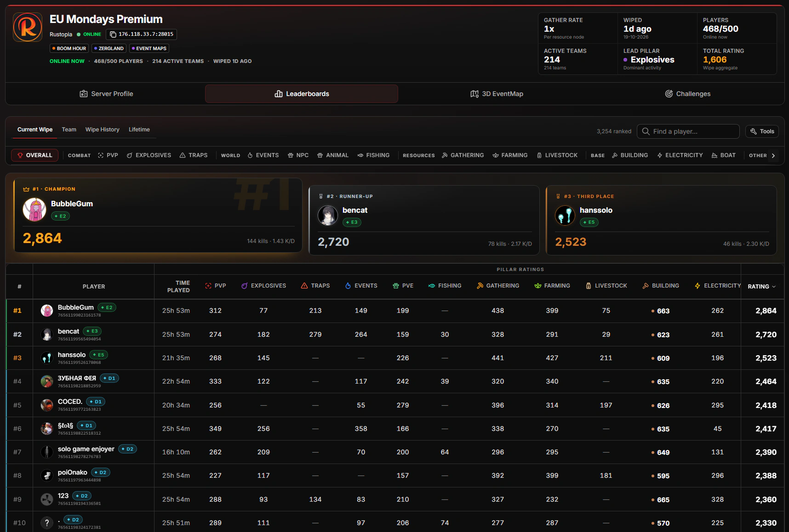Click the Boat icon in filter bar
The height and width of the screenshot is (532, 789).
715,155
